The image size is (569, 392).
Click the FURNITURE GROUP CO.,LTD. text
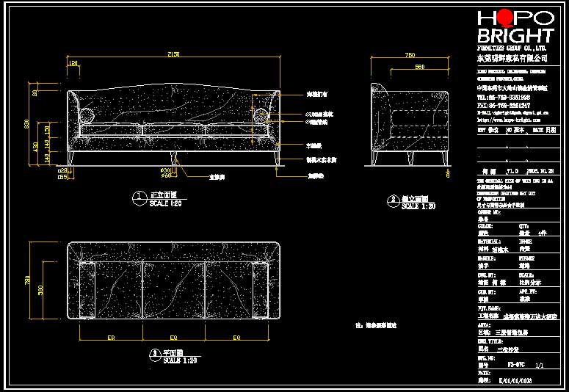[x=512, y=48]
